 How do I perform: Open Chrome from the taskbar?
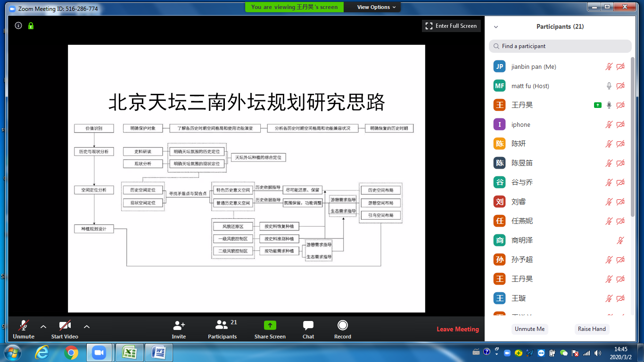(71, 353)
